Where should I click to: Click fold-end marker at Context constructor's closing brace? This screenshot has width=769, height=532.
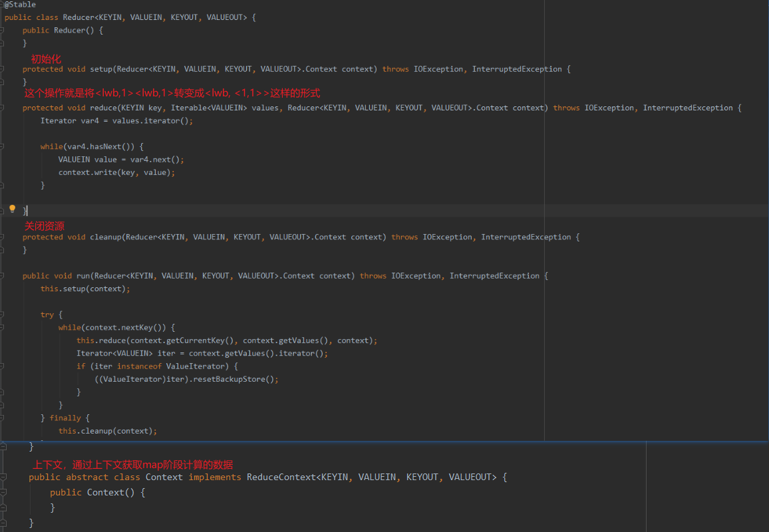[3, 508]
